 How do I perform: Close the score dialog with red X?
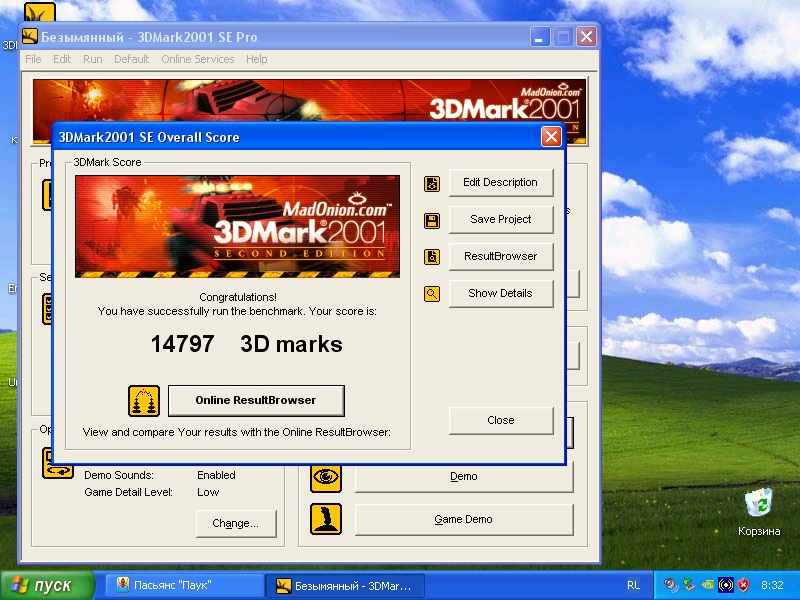point(551,137)
